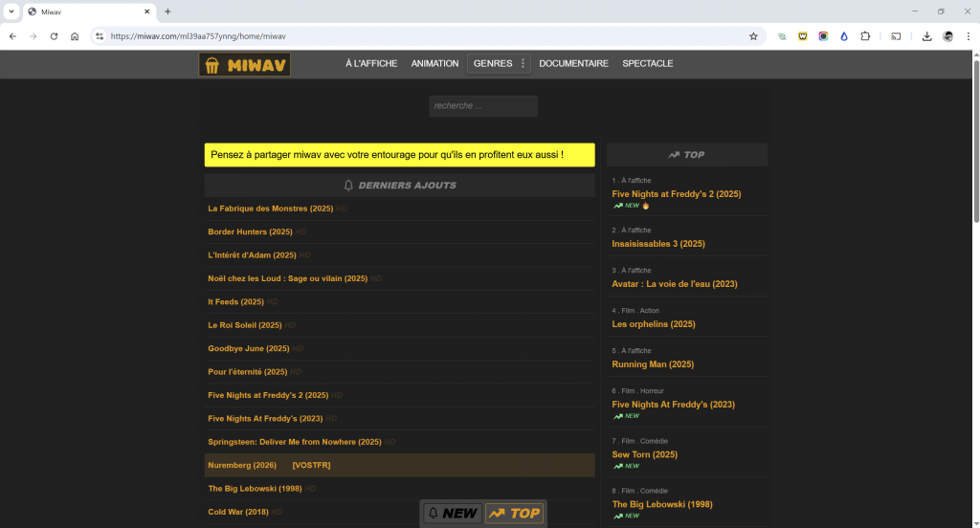Focus the recherche search field
Screen dimensions: 980x528
coord(482,106)
